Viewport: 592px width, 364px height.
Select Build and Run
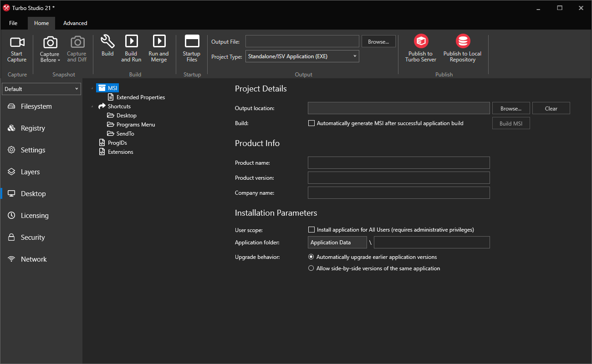[131, 48]
